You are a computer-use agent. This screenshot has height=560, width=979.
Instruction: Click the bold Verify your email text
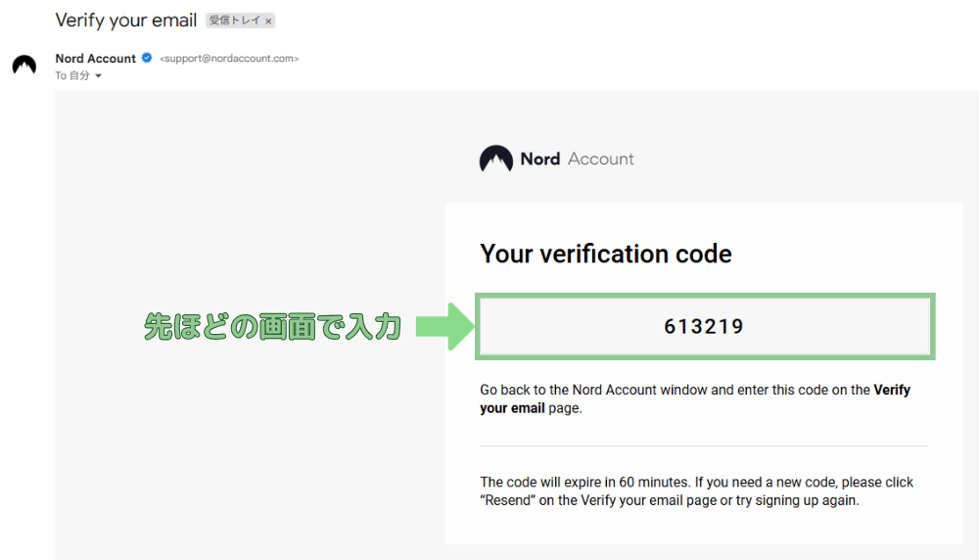[695, 398]
